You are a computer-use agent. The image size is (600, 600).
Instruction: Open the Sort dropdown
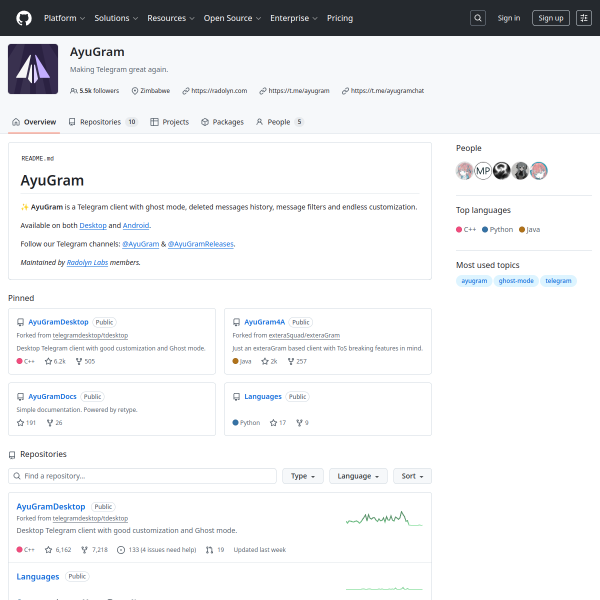[x=412, y=476]
